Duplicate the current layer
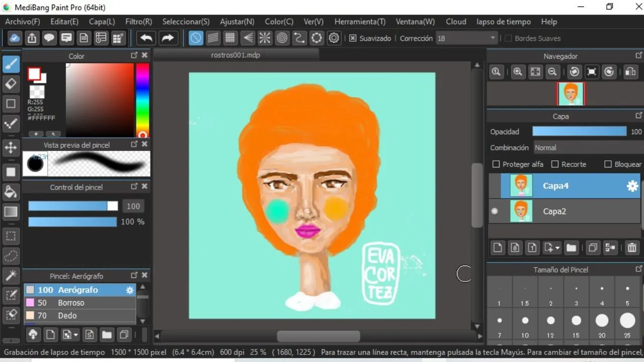644x362 pixels. pos(593,247)
